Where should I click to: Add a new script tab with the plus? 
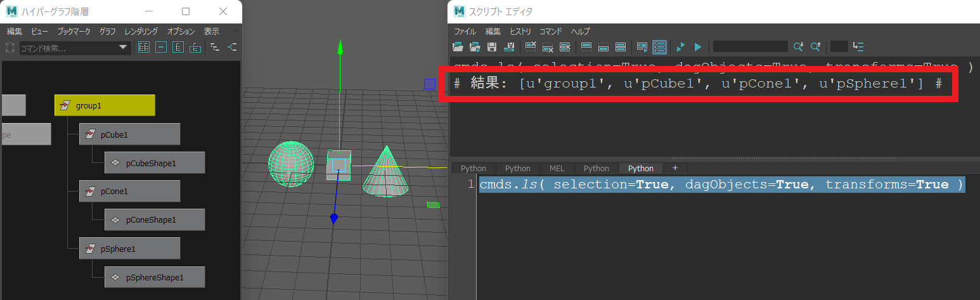pyautogui.click(x=675, y=168)
